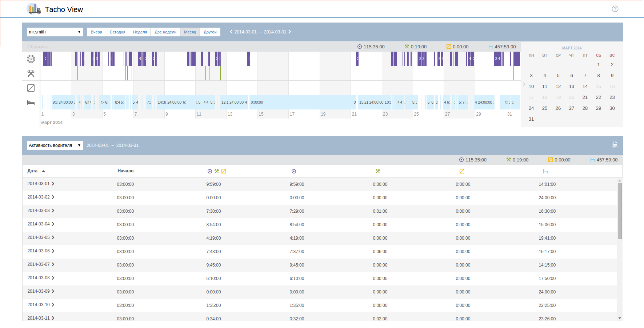Choose the Вчера period tab

(96, 32)
